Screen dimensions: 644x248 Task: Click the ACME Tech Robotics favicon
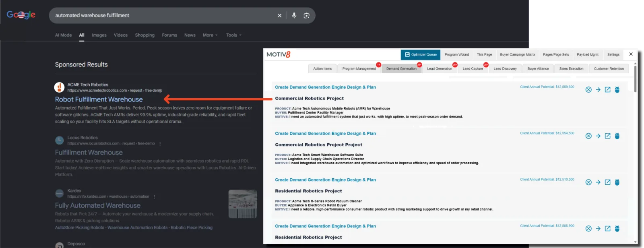tap(59, 87)
